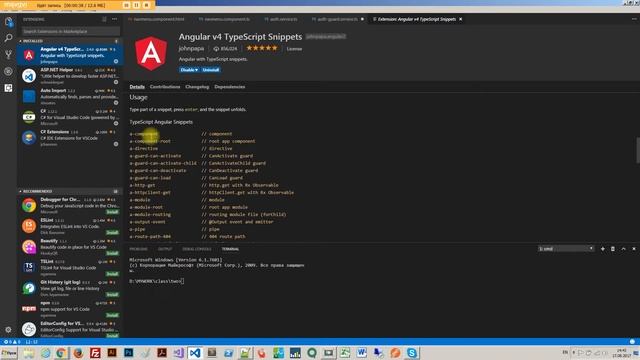Select the Auto Import extension row
Viewport: 640px width, 360px height.
pyautogui.click(x=70, y=97)
